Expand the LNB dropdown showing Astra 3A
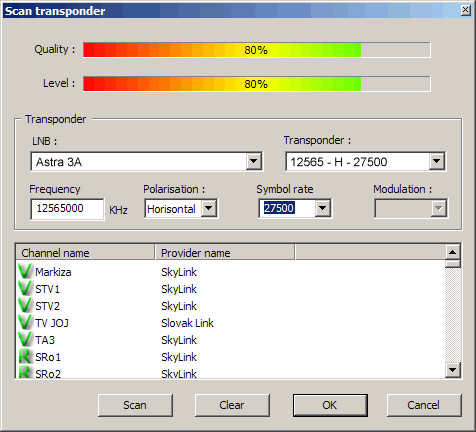This screenshot has width=476, height=432. (254, 162)
